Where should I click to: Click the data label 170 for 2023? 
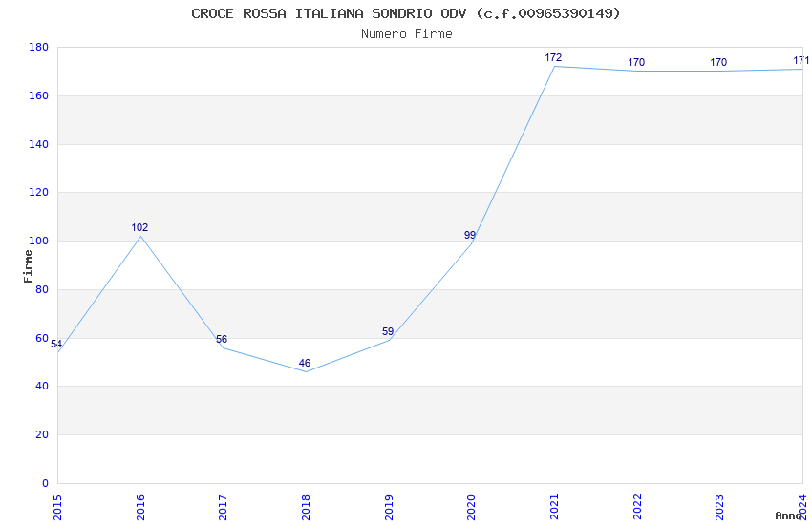718,63
